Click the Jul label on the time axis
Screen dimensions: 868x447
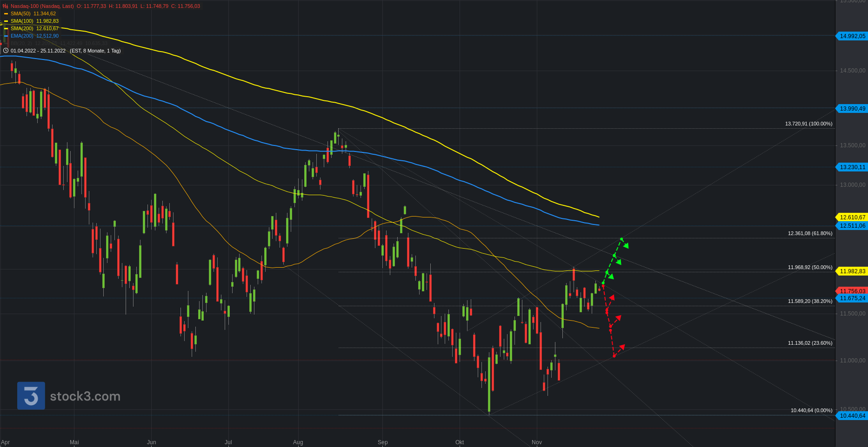pos(228,442)
